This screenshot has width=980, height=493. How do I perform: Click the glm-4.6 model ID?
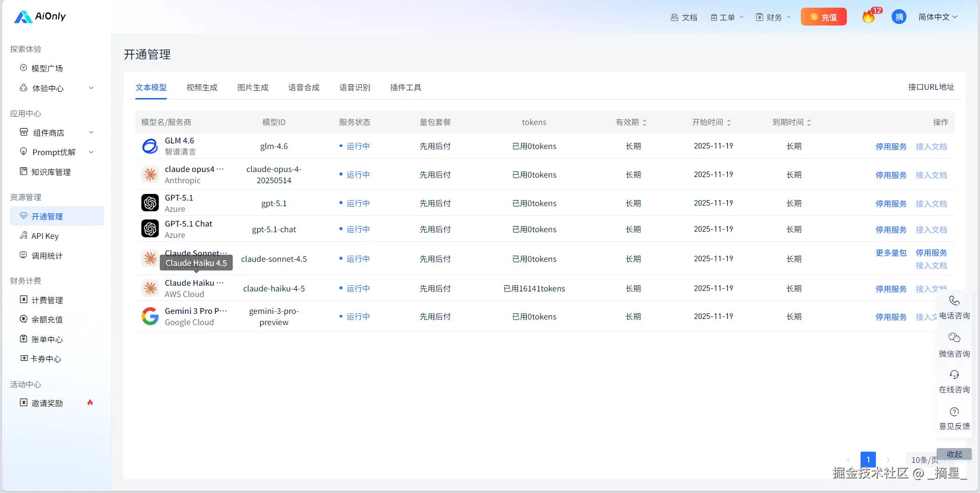(x=274, y=146)
